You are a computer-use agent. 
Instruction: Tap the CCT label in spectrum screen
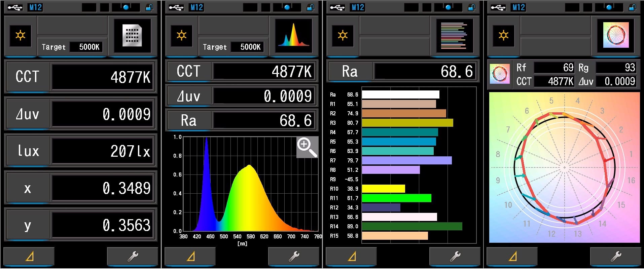(189, 71)
